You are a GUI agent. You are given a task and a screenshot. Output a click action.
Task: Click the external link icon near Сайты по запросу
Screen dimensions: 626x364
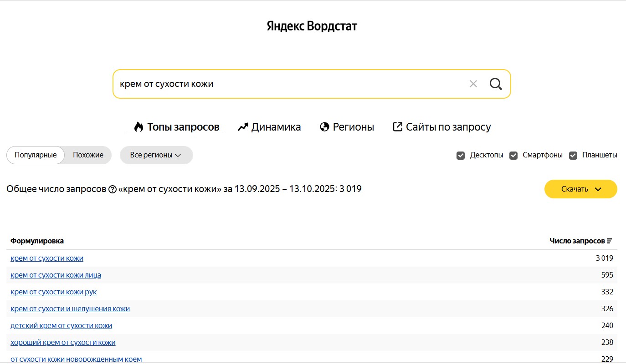coord(398,126)
